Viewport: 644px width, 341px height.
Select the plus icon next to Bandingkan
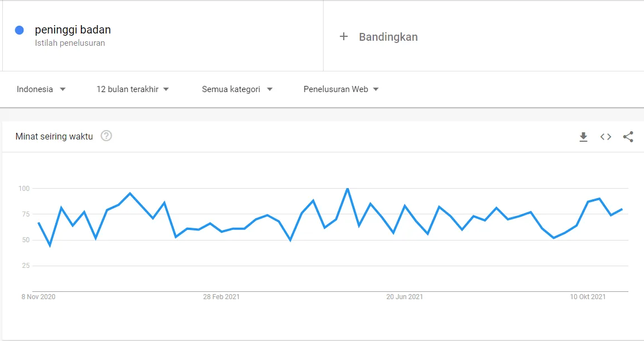click(x=343, y=37)
